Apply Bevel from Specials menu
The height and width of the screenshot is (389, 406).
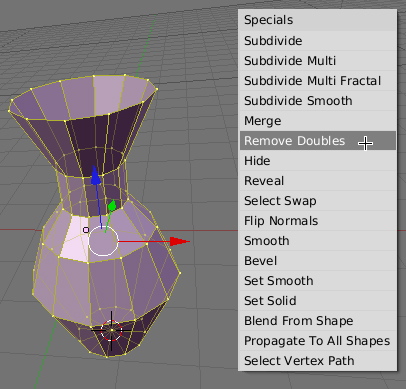point(318,261)
